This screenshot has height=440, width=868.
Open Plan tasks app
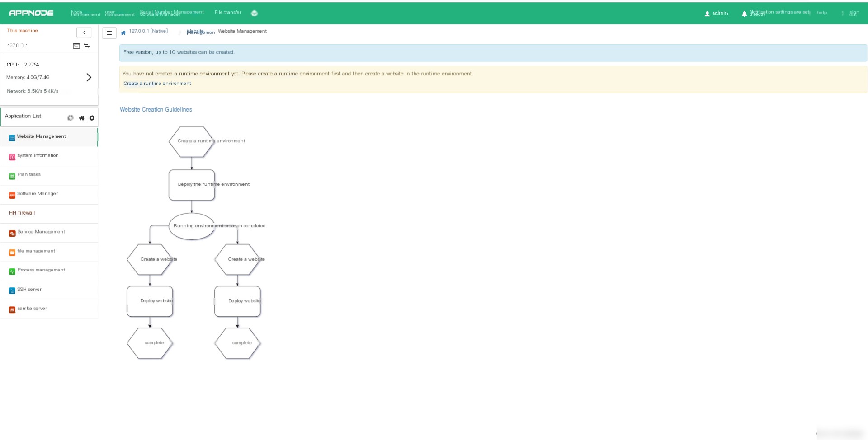tap(49, 175)
